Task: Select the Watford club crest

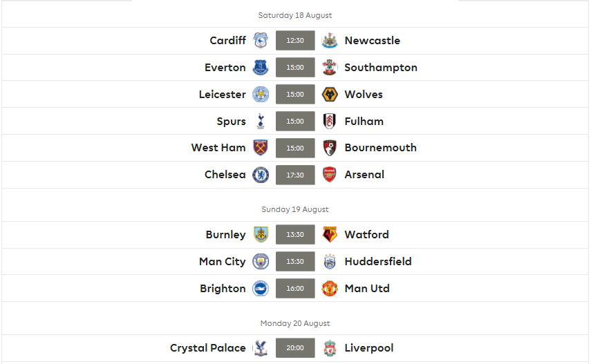Action: click(x=330, y=234)
